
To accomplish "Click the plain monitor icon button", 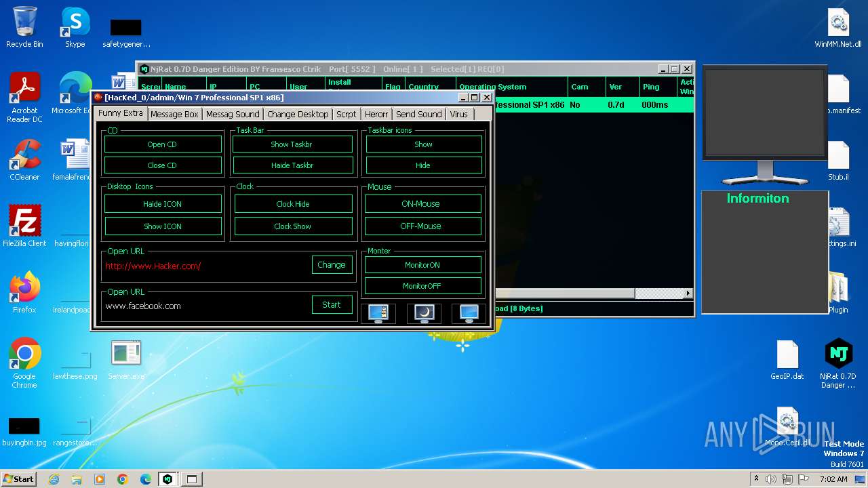I will tap(469, 313).
